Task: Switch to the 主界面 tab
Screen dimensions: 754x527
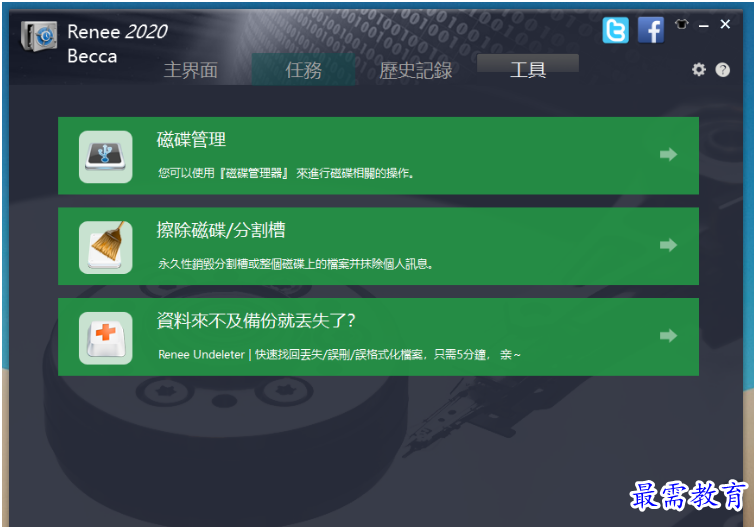Action: [x=191, y=70]
